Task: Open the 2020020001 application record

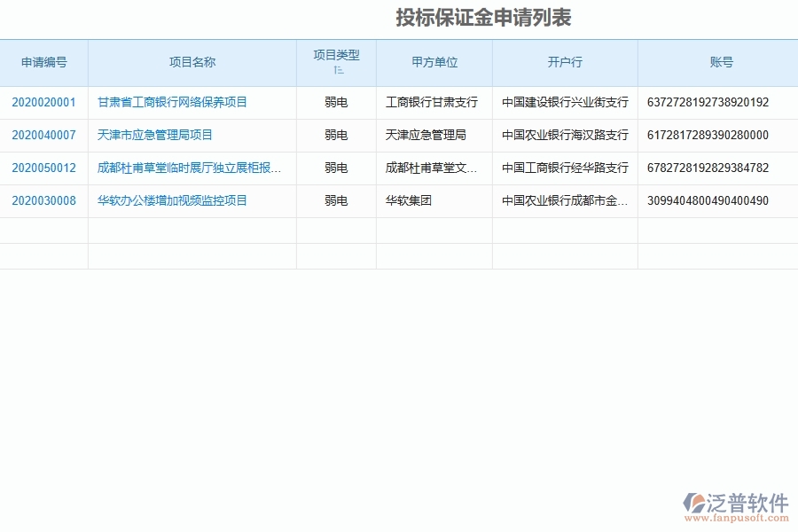Action: [45, 102]
